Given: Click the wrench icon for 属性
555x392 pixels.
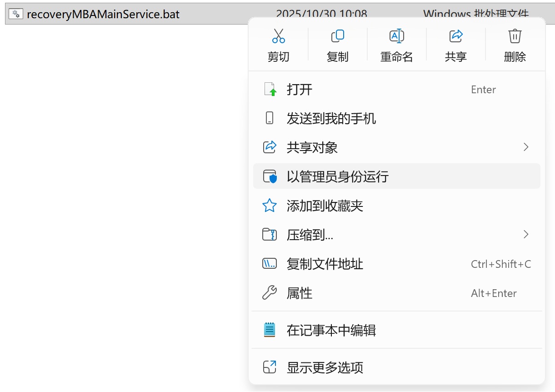Looking at the screenshot, I should click(x=270, y=293).
